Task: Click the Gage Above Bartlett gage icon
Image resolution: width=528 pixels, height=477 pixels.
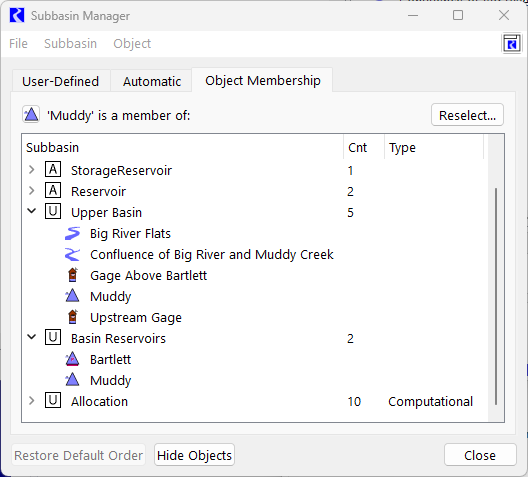Action: (x=73, y=275)
